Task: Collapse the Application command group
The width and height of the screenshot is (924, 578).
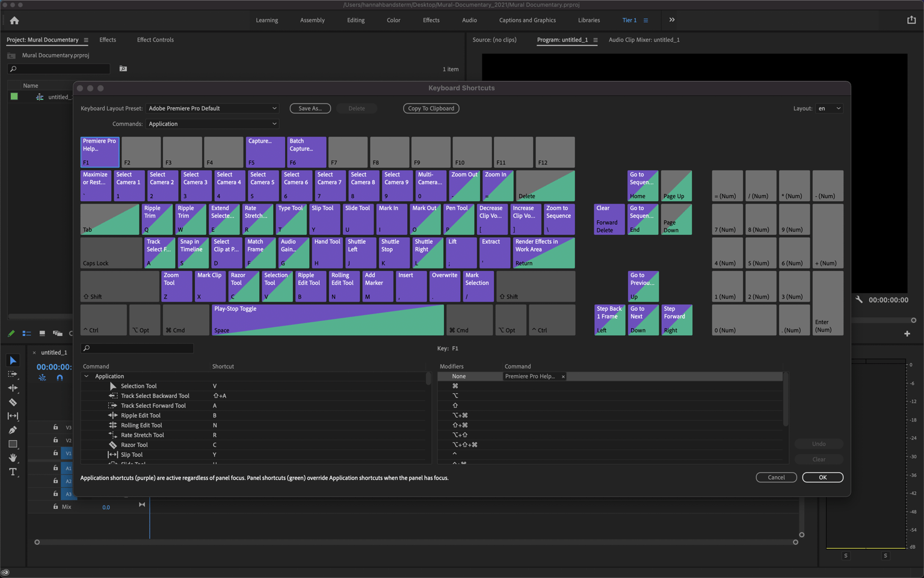Action: [87, 376]
